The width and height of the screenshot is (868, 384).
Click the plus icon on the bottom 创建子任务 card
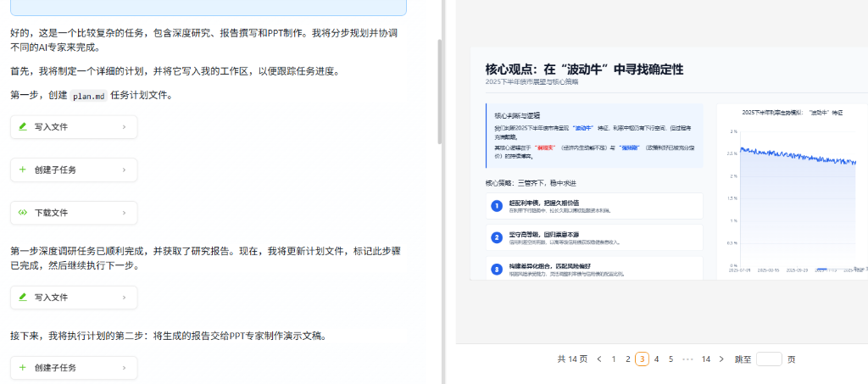[x=23, y=368]
